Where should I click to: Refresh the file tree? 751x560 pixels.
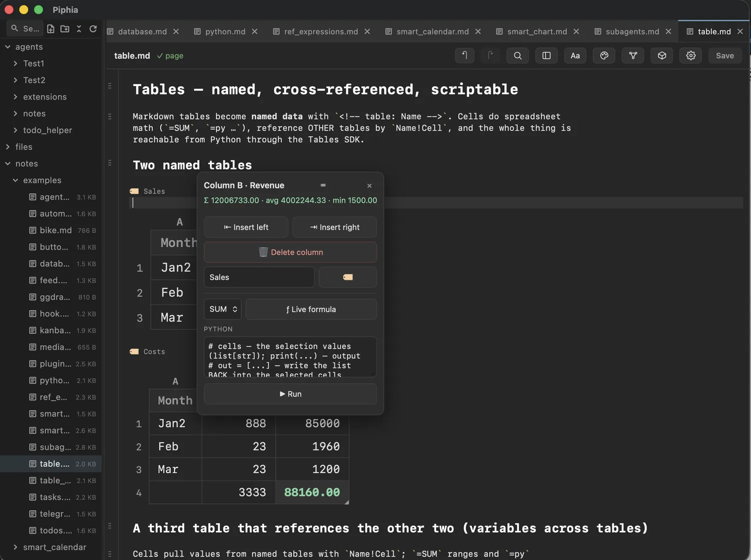tap(93, 29)
